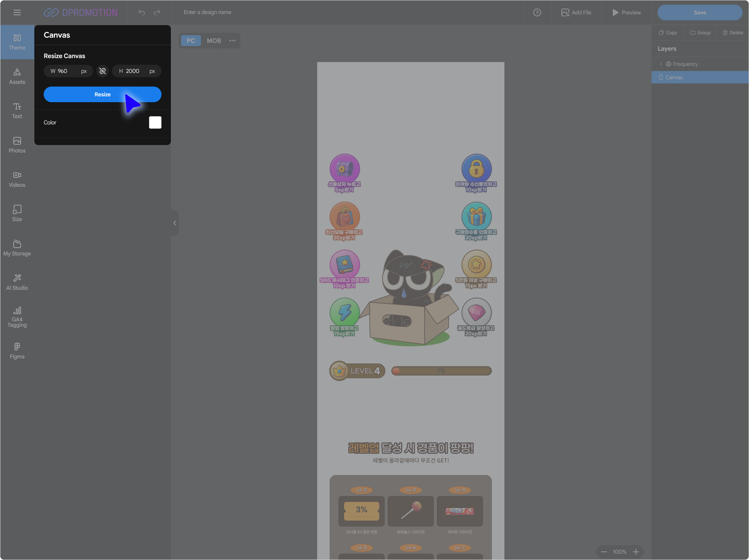Open the Videos sidebar panel
This screenshot has height=560, width=749.
17,179
